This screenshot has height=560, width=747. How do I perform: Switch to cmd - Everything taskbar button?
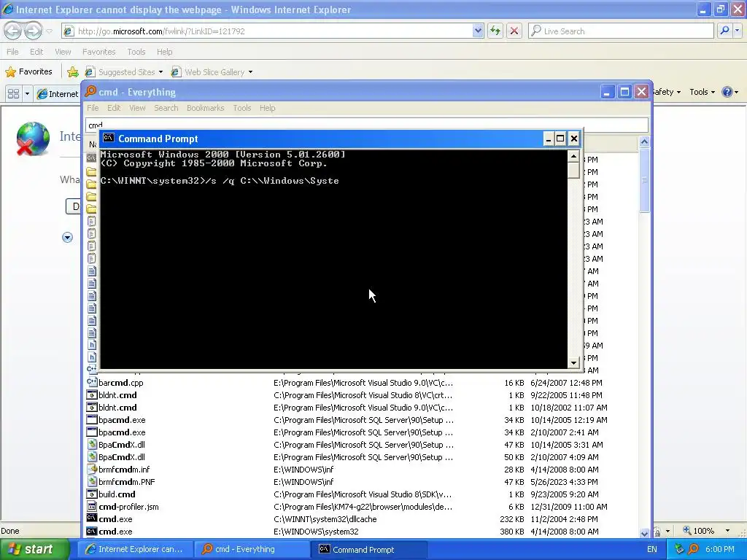click(x=252, y=549)
